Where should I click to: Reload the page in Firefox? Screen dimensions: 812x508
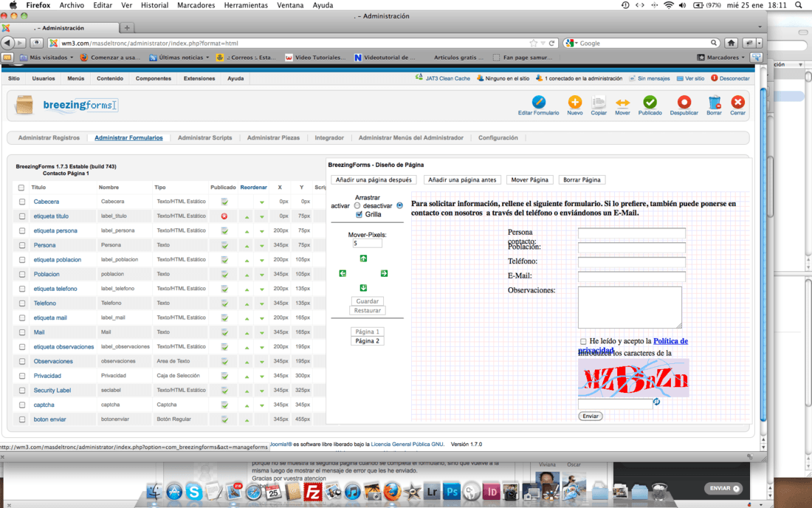(552, 44)
